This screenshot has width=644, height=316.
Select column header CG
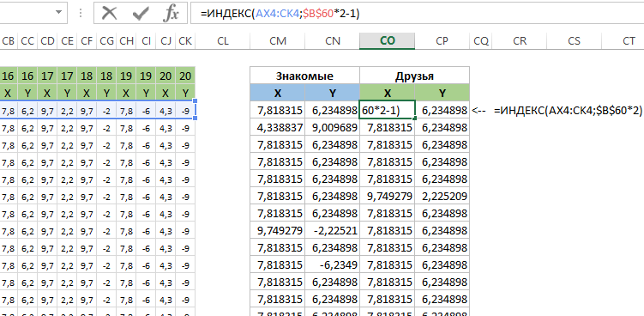107,40
